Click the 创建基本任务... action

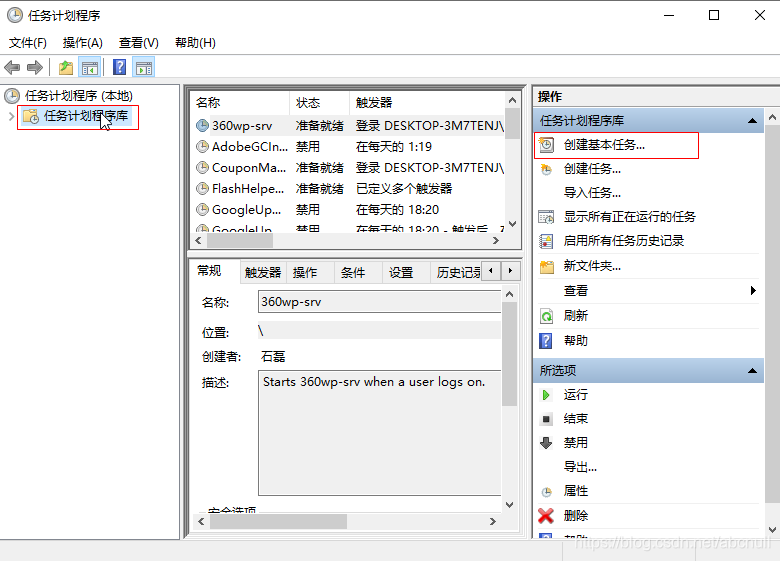(604, 145)
